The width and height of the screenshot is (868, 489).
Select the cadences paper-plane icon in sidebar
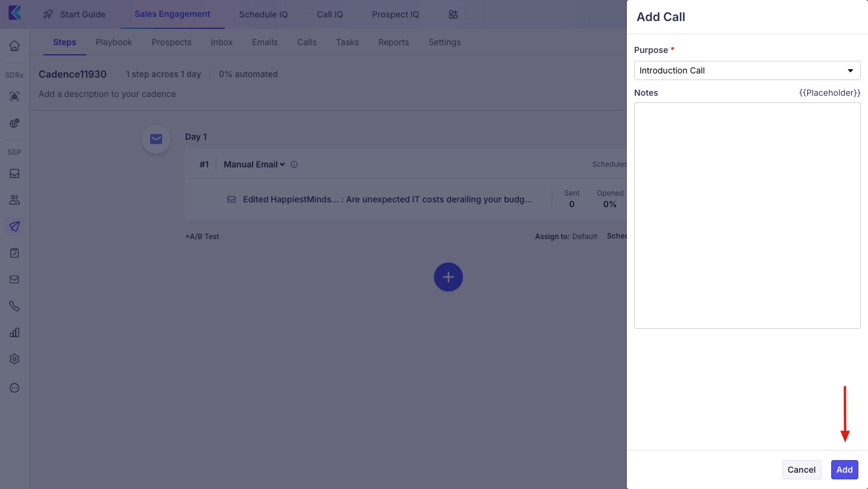click(14, 226)
